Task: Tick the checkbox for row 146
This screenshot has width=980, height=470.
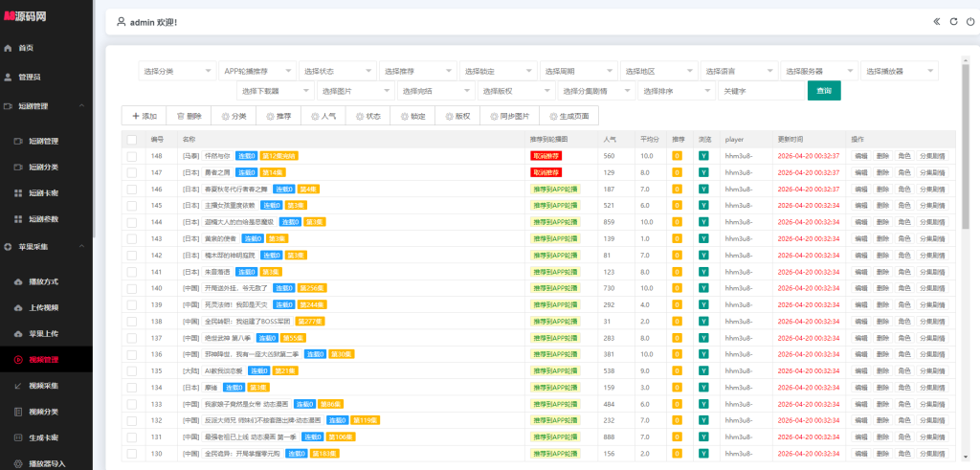Action: pos(132,189)
